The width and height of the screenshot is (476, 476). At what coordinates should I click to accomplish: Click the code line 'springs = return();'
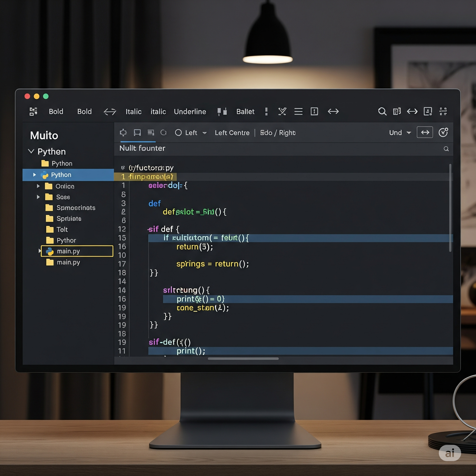click(x=213, y=264)
